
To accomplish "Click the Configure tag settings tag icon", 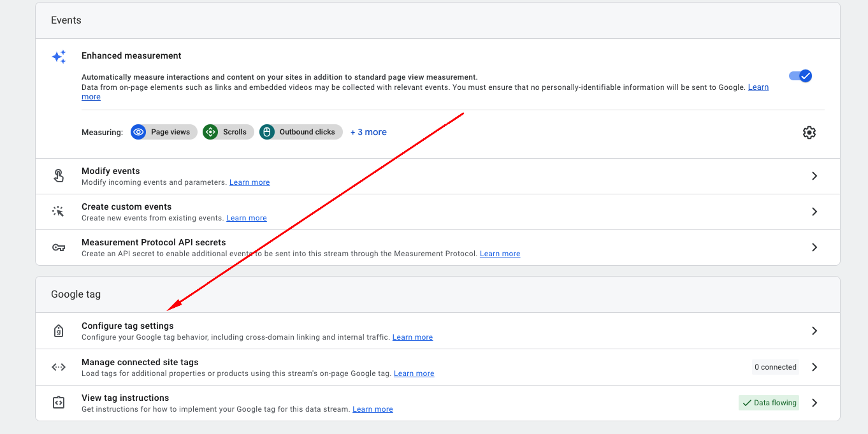I will click(59, 331).
